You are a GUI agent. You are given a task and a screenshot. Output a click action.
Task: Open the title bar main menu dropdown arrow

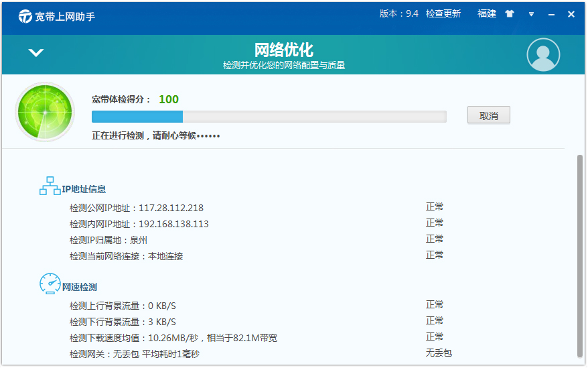click(x=531, y=14)
